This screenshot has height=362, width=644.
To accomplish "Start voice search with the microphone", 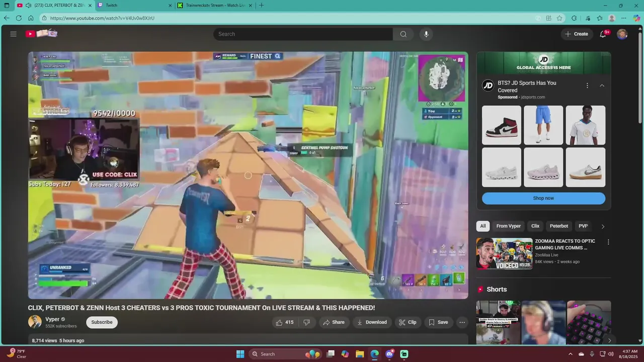I will click(x=426, y=34).
